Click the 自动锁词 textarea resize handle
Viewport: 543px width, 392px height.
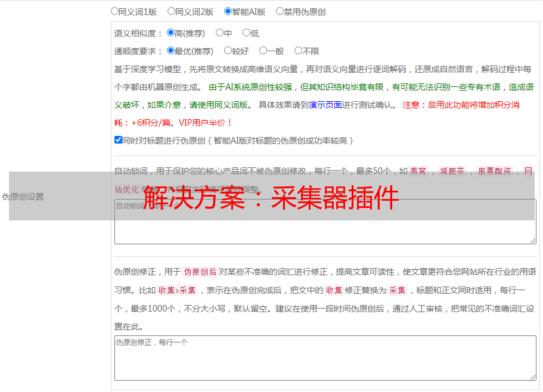[x=532, y=240]
